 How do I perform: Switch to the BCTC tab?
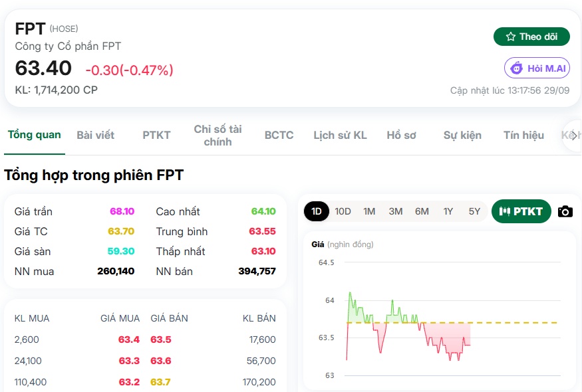279,135
